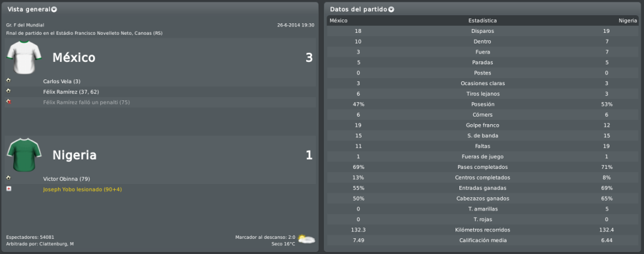Select the Kilómetros recorridos statistics row
This screenshot has height=254, width=644.
click(x=483, y=230)
